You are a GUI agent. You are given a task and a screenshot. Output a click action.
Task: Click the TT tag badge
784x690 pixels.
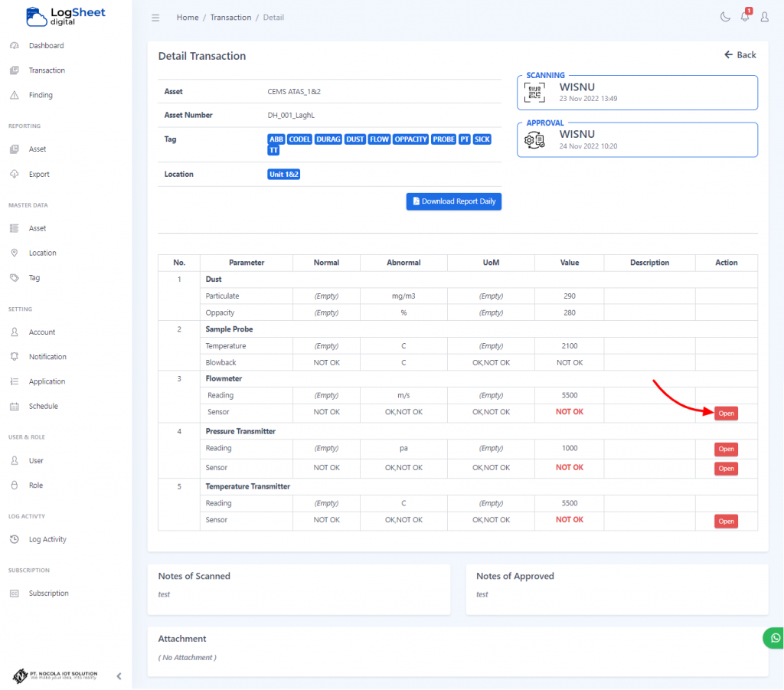273,150
